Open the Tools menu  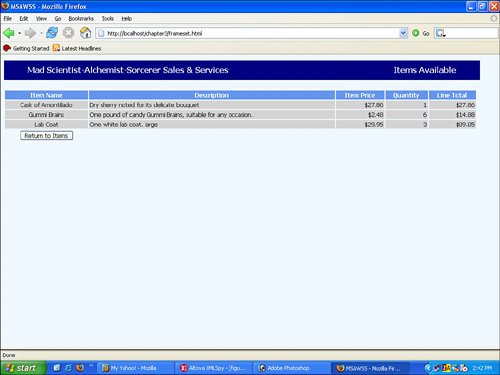coord(108,19)
